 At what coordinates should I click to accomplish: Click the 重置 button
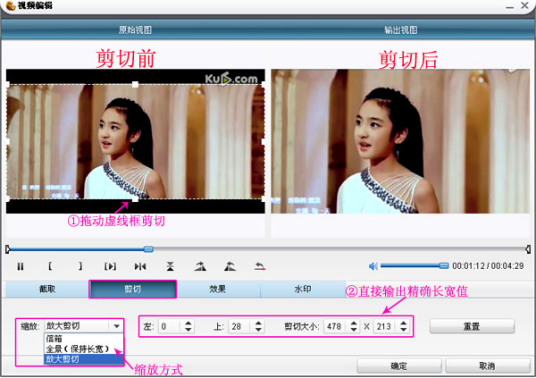click(x=472, y=326)
